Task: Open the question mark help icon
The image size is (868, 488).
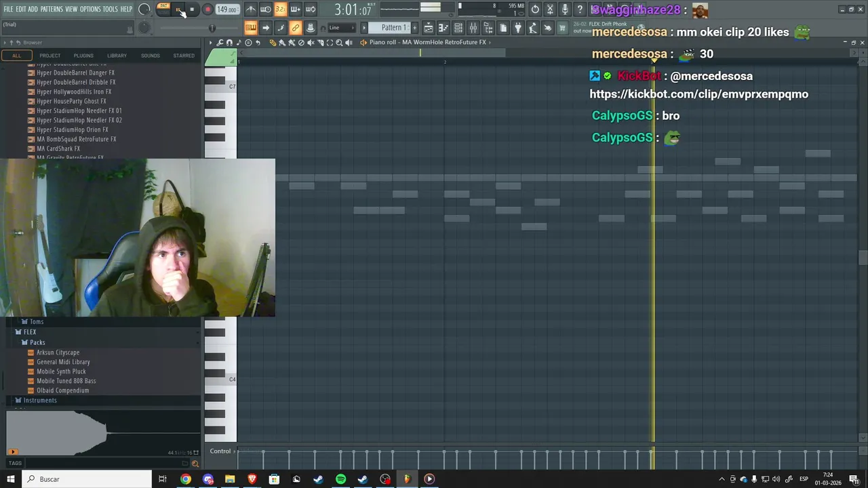Action: [580, 9]
